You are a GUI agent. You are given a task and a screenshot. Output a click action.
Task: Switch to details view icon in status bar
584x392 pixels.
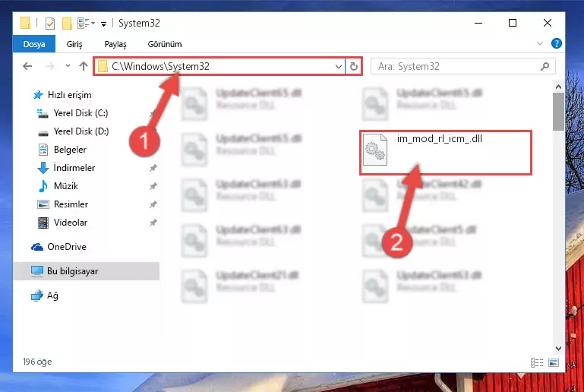(537, 362)
